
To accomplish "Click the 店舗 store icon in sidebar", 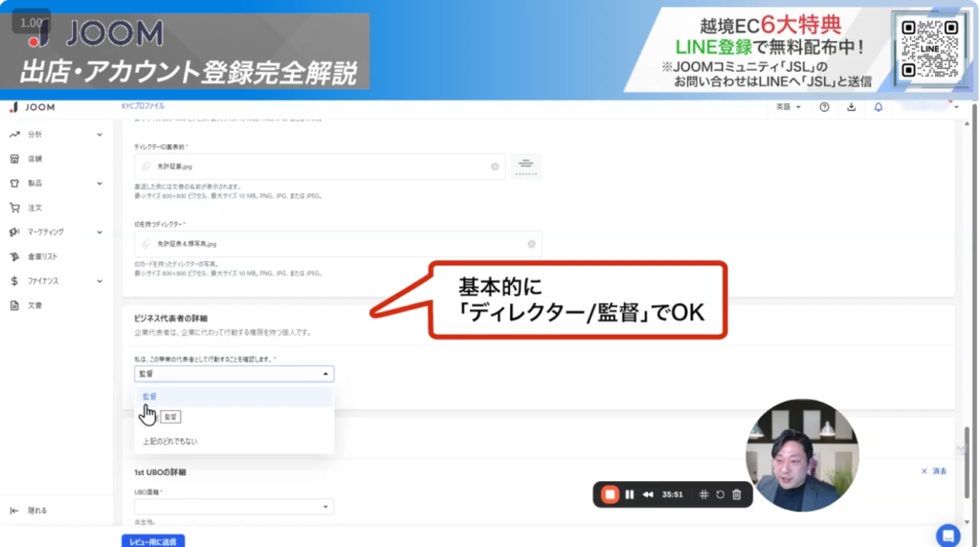I will (x=14, y=159).
